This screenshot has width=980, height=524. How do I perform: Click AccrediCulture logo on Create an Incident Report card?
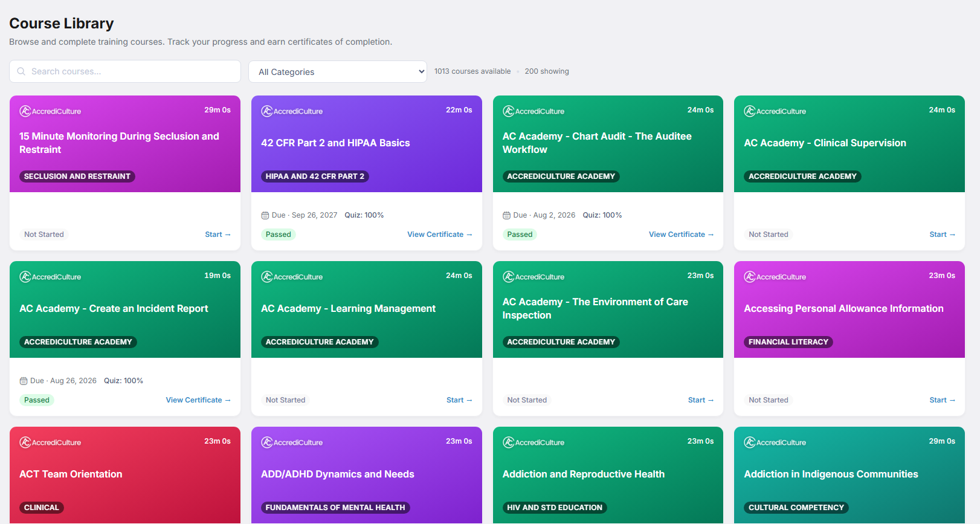pos(50,277)
